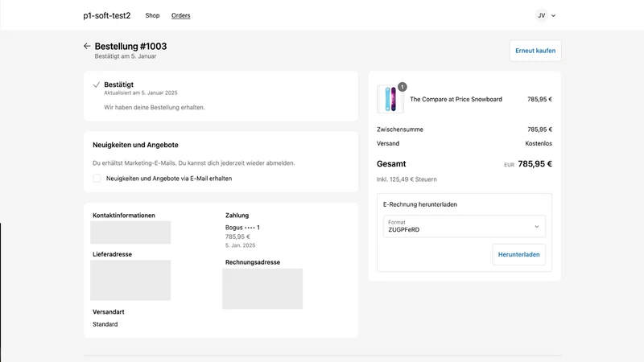Click The Compare at Price Snowboard title

(456, 99)
